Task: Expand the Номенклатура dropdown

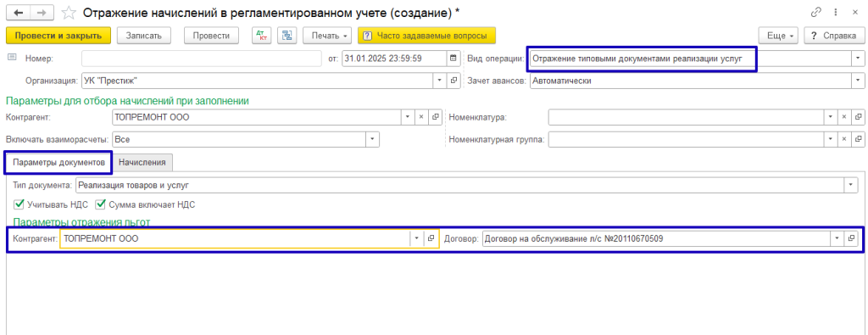Action: coord(830,117)
